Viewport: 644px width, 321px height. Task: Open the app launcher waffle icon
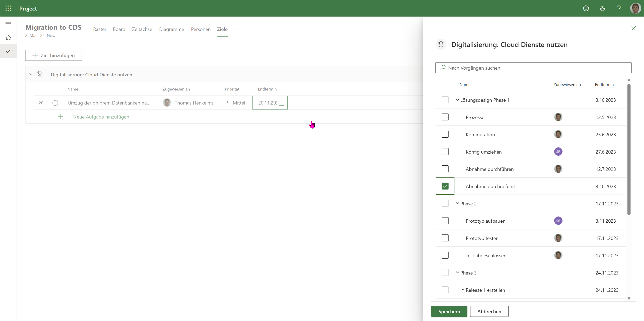click(8, 8)
